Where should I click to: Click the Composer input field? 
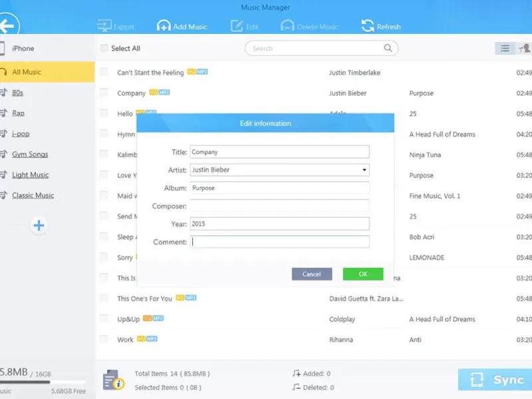279,205
